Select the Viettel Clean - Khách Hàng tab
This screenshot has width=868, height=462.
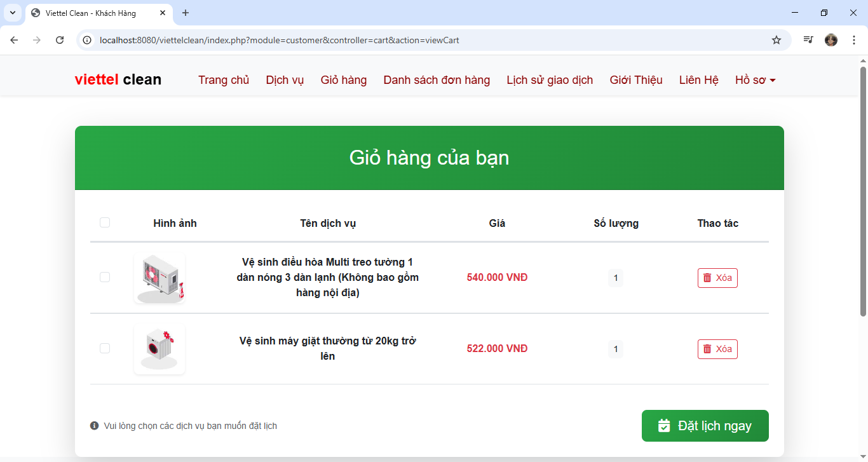pos(98,13)
